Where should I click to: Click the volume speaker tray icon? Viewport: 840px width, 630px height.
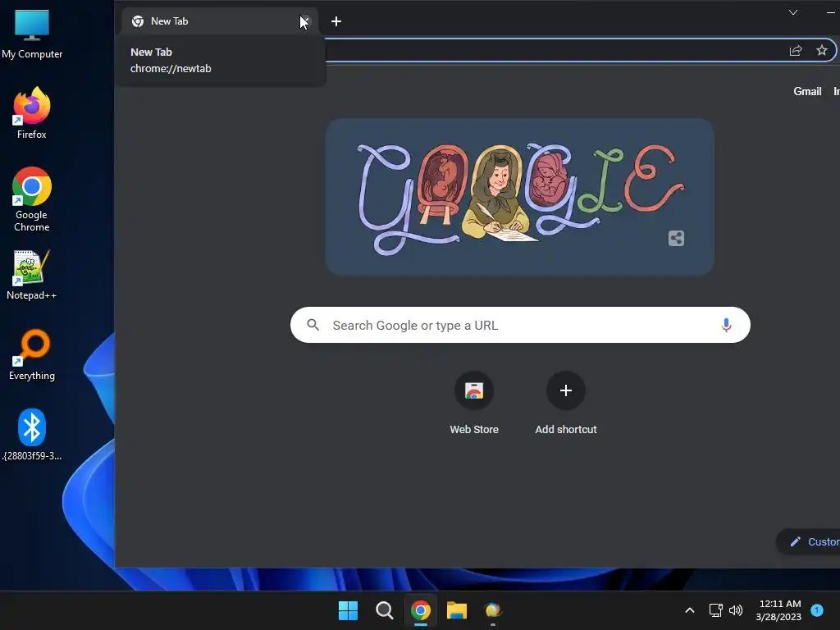pyautogui.click(x=736, y=610)
